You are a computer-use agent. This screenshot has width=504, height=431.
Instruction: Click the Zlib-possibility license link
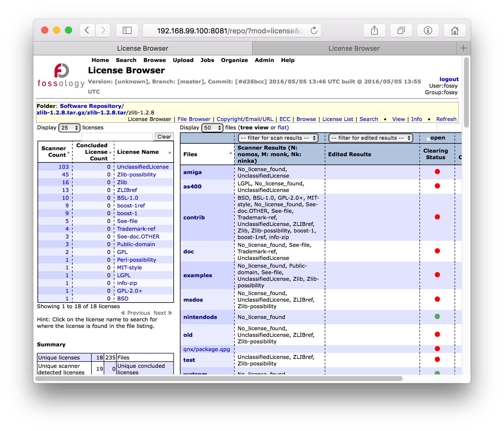[x=136, y=174]
